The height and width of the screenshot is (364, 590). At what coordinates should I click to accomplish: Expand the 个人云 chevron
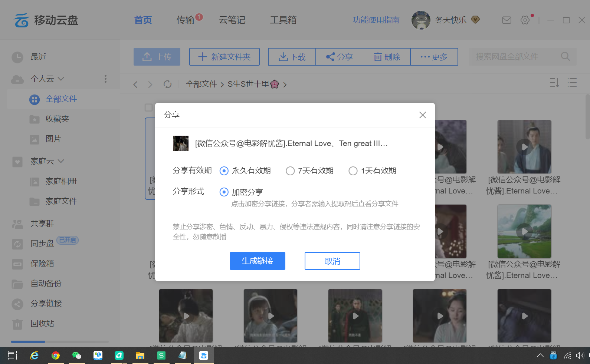pyautogui.click(x=61, y=79)
